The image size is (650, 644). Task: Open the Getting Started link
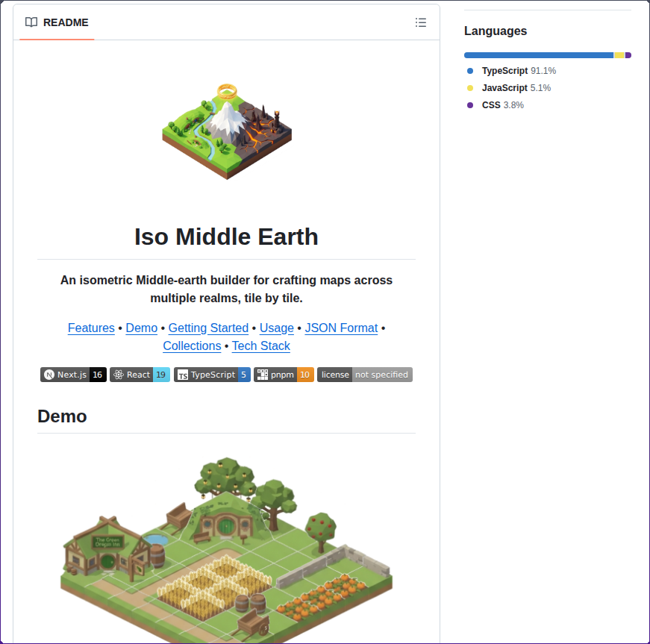[x=208, y=328]
